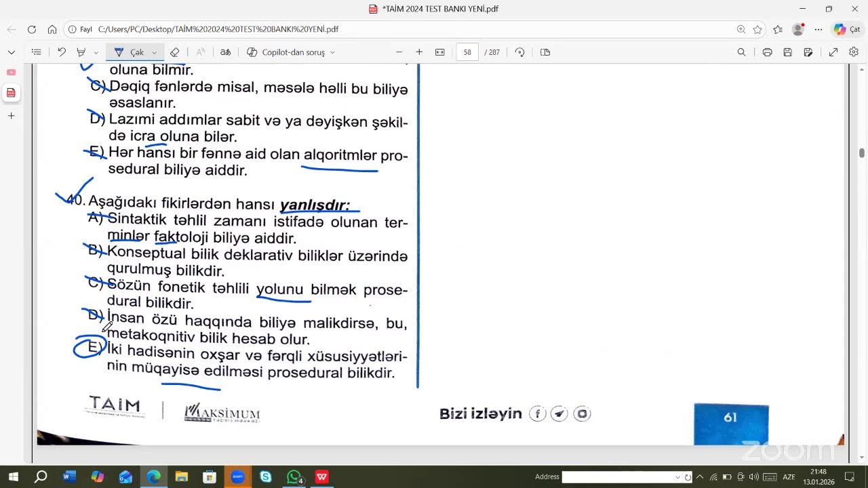
Task: Open the PDF tab in the sidebar
Action: click(11, 93)
